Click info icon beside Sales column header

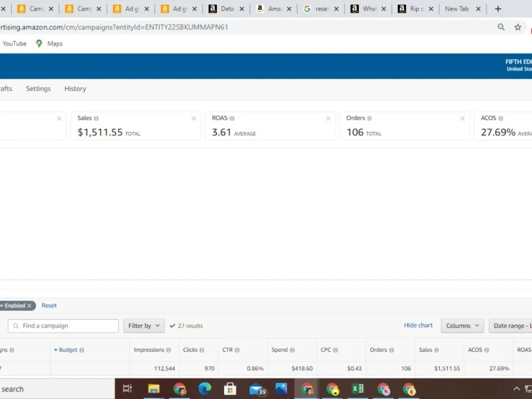[437, 350]
